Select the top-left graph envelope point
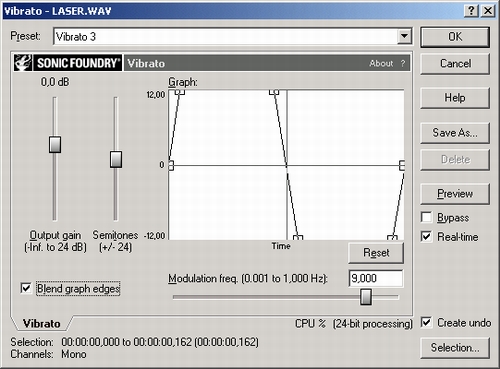 tap(180, 91)
